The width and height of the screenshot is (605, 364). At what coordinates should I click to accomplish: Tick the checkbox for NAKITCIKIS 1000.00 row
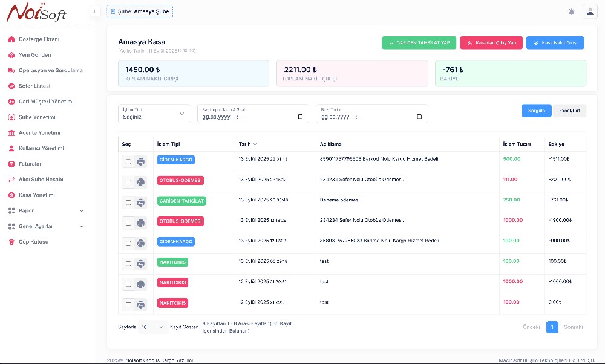click(x=128, y=284)
